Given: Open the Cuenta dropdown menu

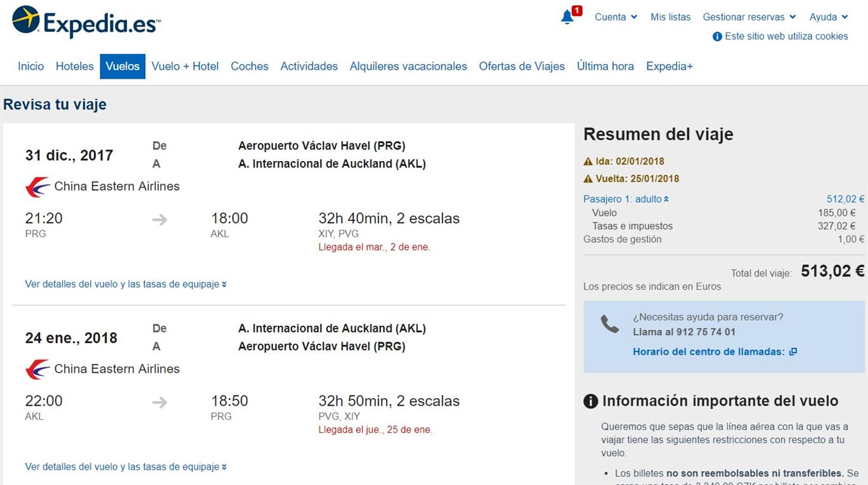Looking at the screenshot, I should (616, 17).
